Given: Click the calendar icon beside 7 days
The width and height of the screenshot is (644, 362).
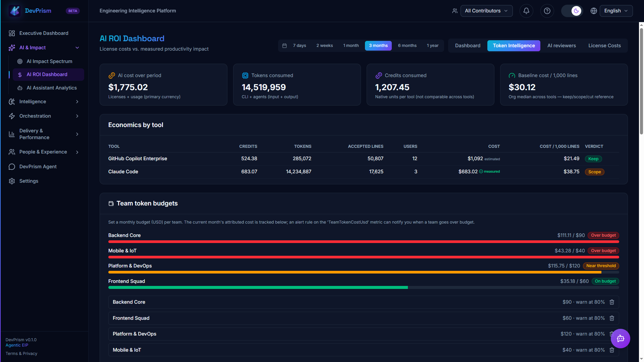Looking at the screenshot, I should click(x=284, y=46).
